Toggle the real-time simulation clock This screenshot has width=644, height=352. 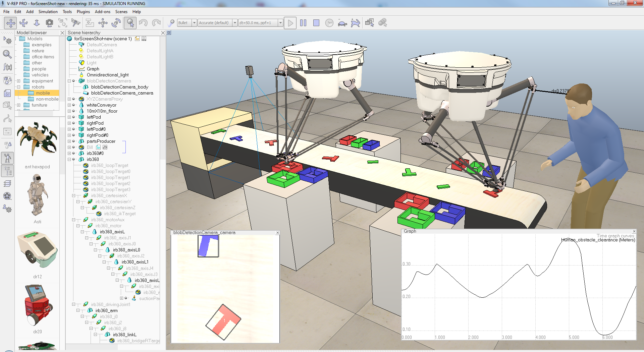click(x=329, y=23)
